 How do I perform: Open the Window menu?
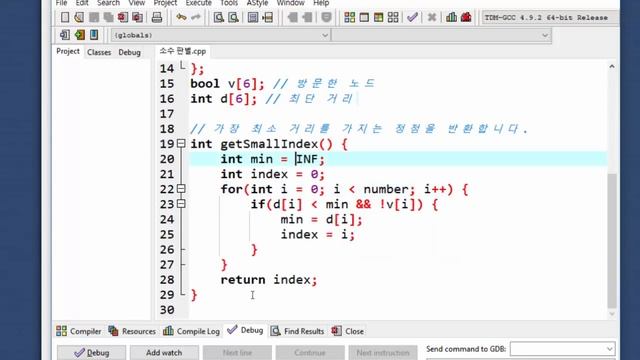[x=290, y=3]
